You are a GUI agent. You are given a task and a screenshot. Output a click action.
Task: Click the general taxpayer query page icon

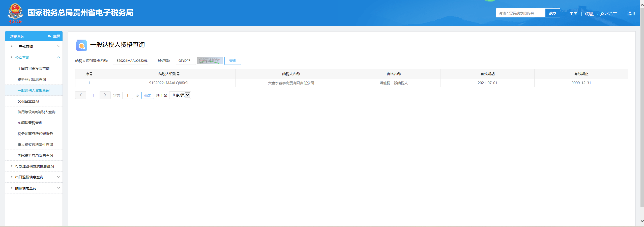tap(81, 45)
